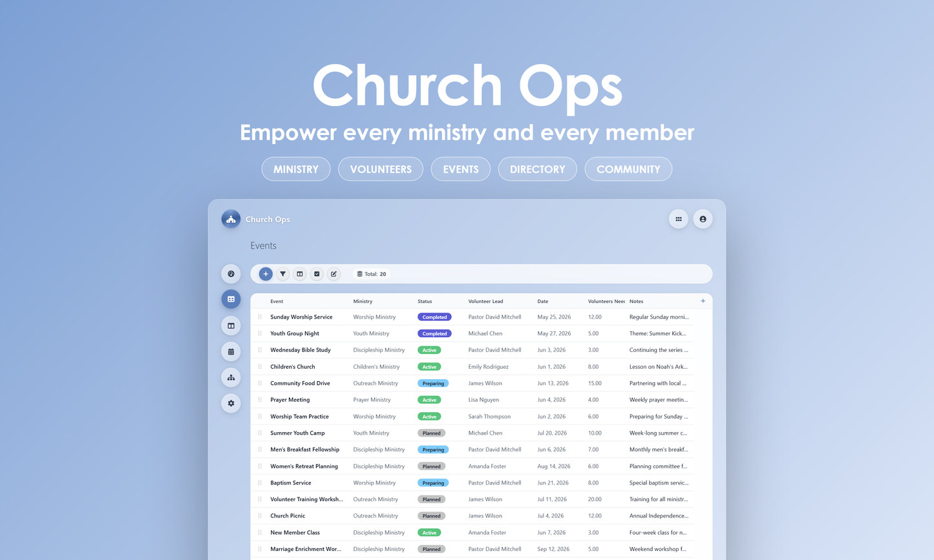
Task: Click the 20.00 volunteers needed value
Action: (x=595, y=499)
